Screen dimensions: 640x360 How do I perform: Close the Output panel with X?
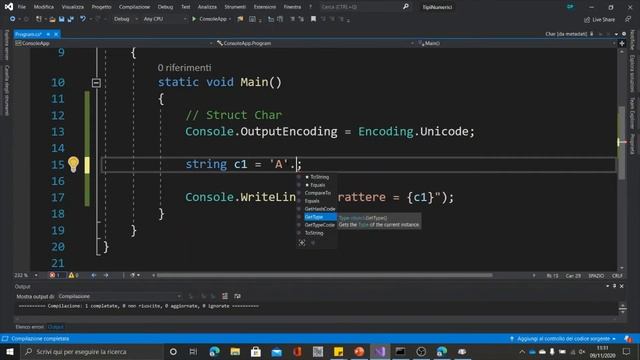pos(622,287)
